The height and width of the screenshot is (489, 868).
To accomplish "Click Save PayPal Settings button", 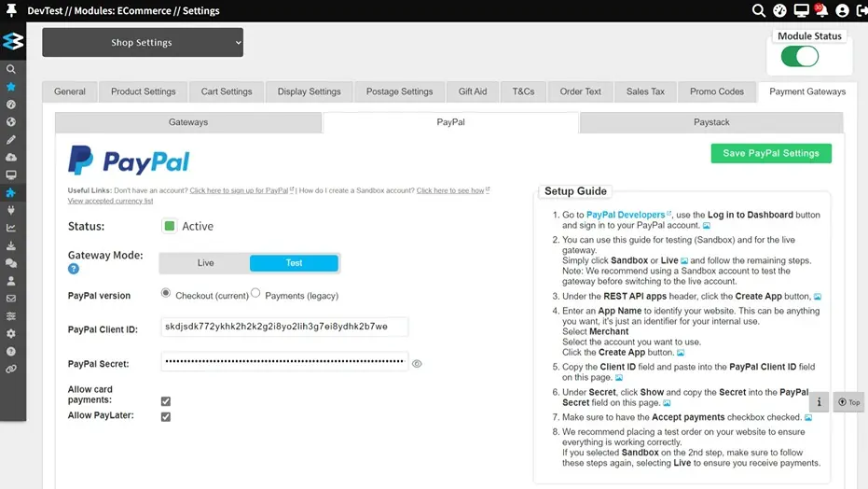I will pos(771,153).
